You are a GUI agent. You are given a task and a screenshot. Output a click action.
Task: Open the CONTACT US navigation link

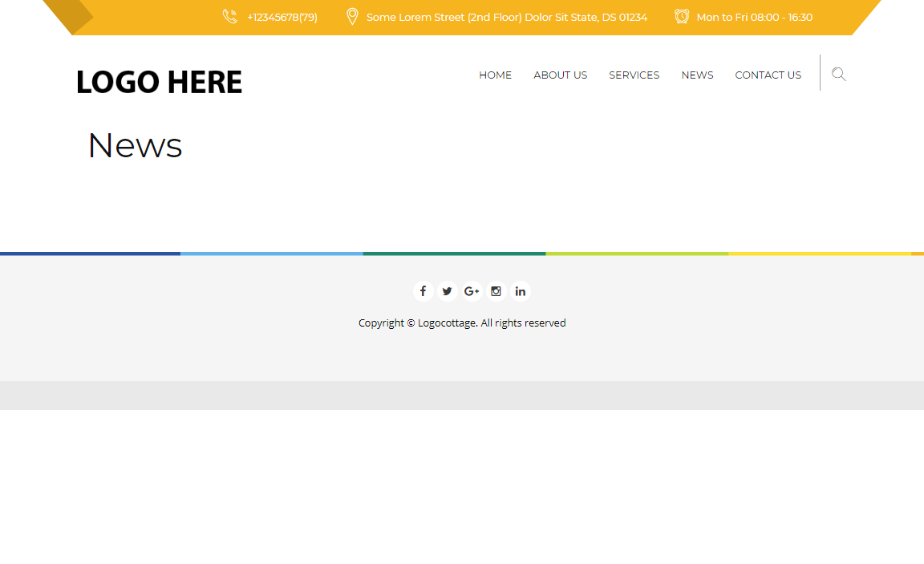click(x=768, y=75)
